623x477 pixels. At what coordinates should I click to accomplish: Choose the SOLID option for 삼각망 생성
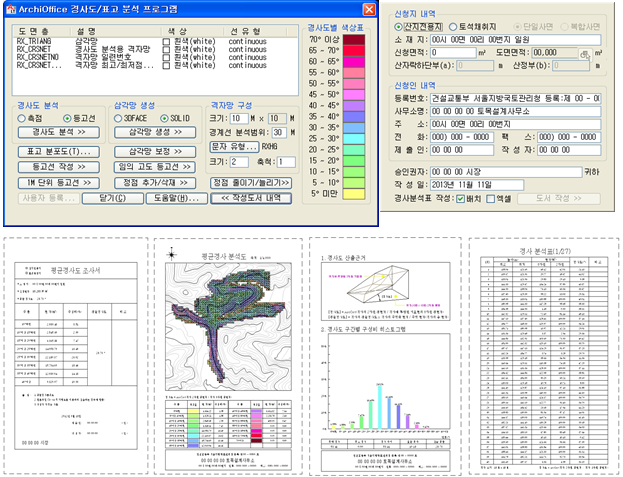pyautogui.click(x=164, y=118)
